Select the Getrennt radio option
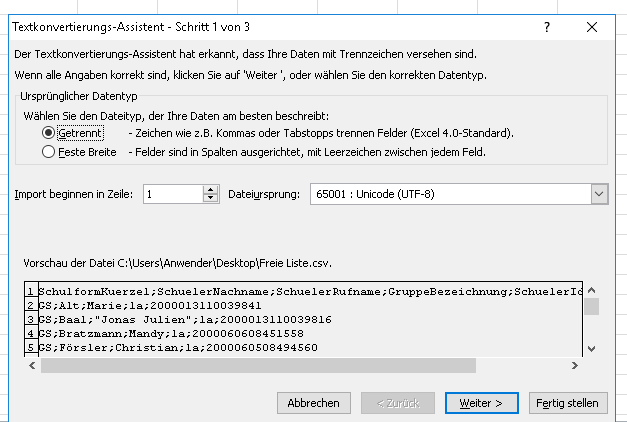This screenshot has height=422, width=627. click(48, 133)
